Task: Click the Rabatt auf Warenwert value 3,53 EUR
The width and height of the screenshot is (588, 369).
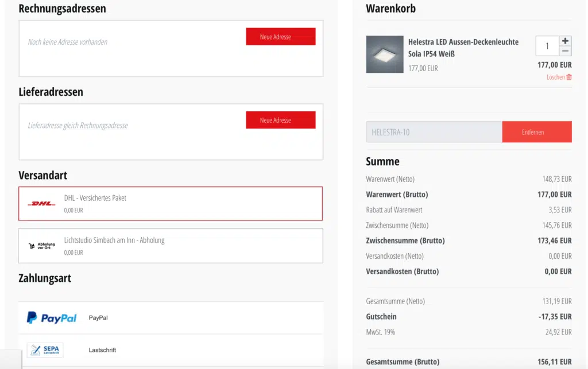Action: 560,210
